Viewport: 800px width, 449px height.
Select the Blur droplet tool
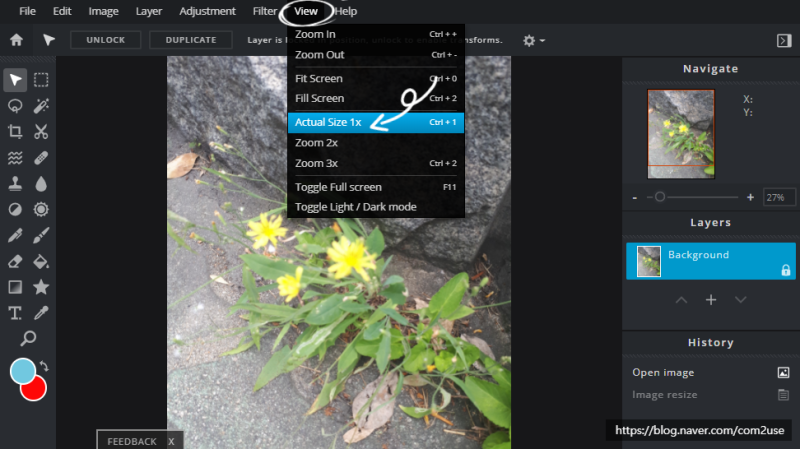41,184
